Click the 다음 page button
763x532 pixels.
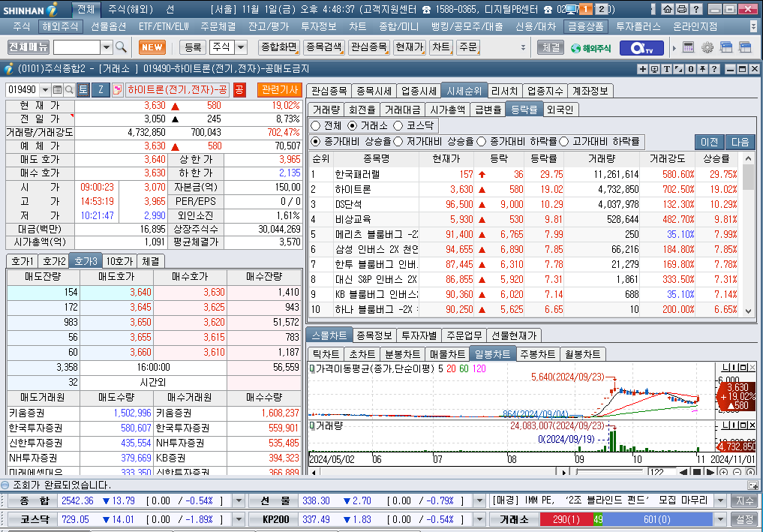coord(740,142)
